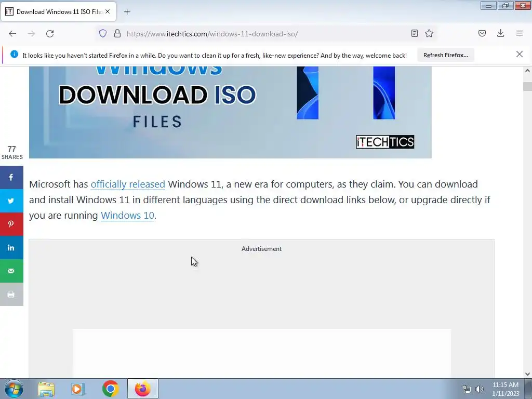Click the address bar URL field
This screenshot has width=532, height=399.
[264, 34]
